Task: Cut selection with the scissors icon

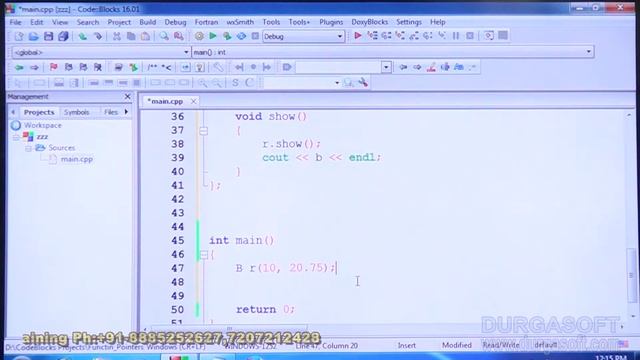Action: [x=117, y=36]
